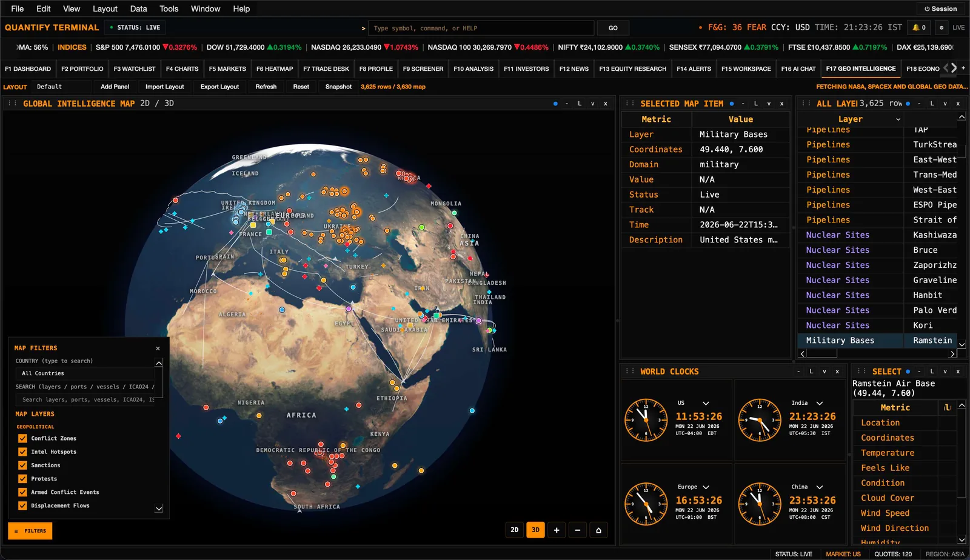The height and width of the screenshot is (560, 970).
Task: Click the Session power button
Action: (940, 9)
